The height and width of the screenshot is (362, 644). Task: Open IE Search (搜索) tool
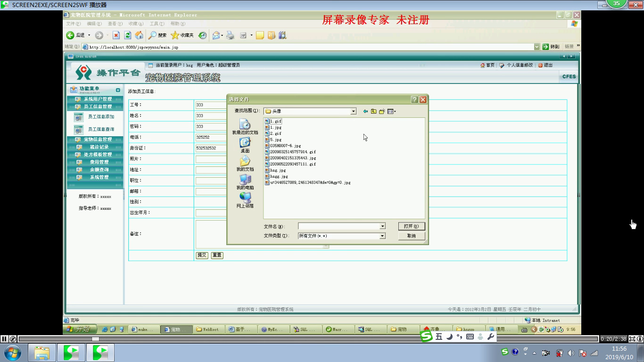tap(157, 35)
